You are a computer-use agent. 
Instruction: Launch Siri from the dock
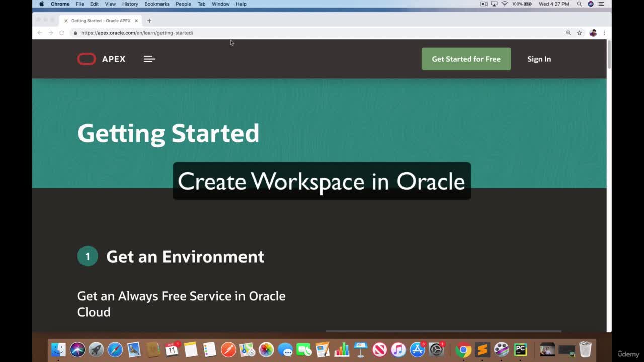point(77,349)
